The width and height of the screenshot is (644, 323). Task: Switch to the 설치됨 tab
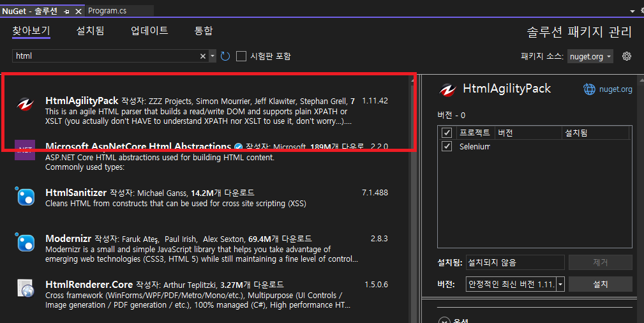click(91, 31)
